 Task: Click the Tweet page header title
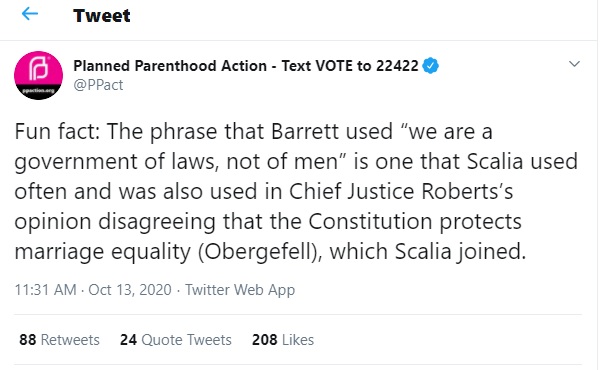(x=102, y=16)
